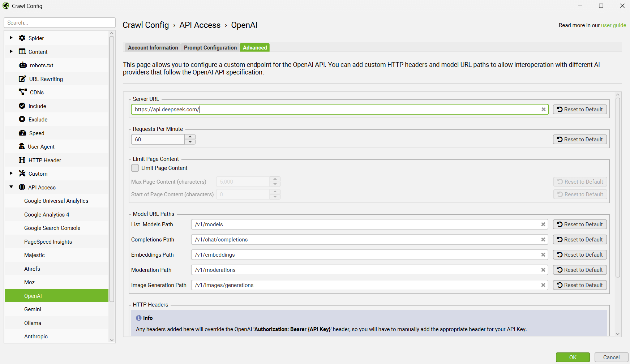
Task: Enable the Limit Page Content checkbox
Action: click(135, 168)
